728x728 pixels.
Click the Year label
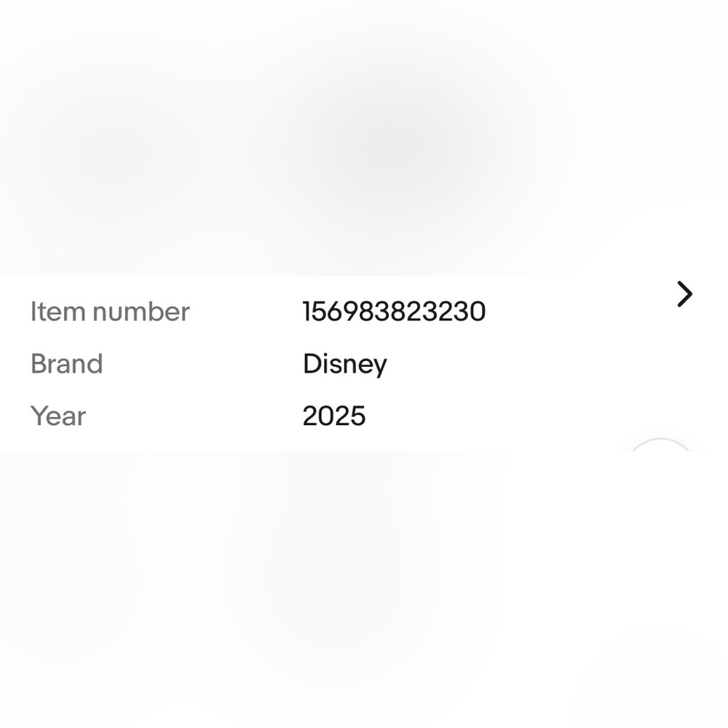pos(58,416)
